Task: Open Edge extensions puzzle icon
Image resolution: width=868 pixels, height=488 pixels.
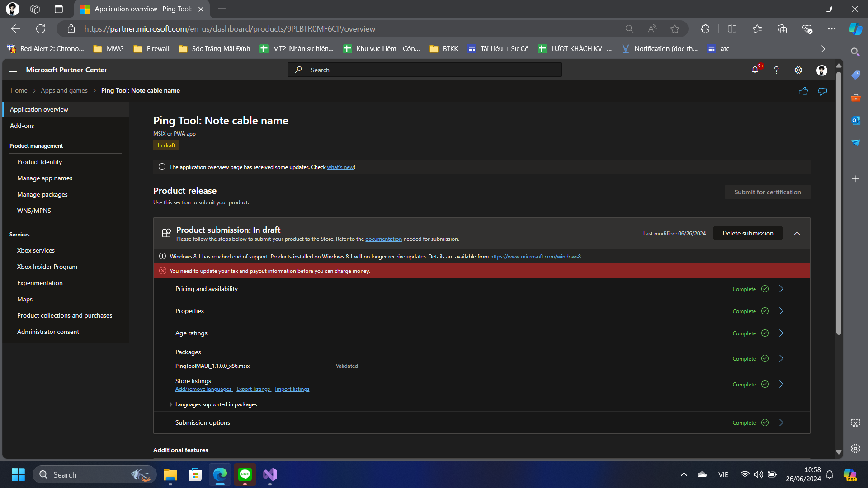Action: tap(705, 29)
